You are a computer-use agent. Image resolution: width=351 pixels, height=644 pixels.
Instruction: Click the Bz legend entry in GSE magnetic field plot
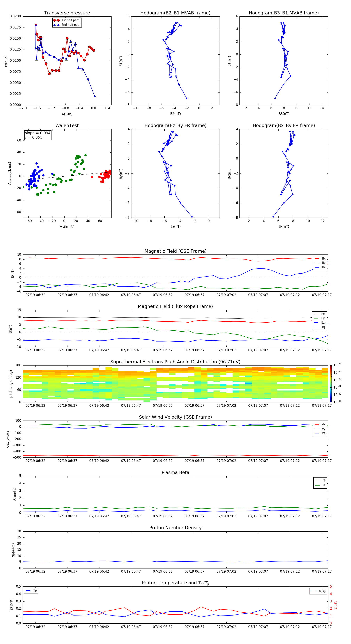pos(320,267)
